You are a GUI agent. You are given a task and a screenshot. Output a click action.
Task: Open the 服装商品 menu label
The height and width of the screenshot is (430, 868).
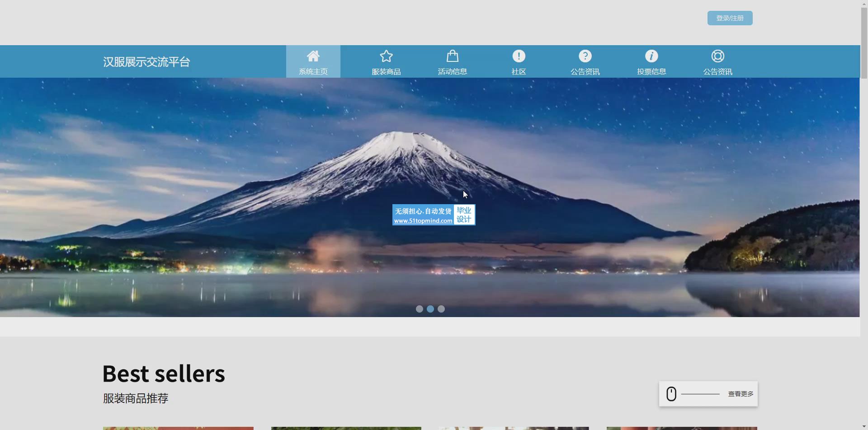click(386, 71)
